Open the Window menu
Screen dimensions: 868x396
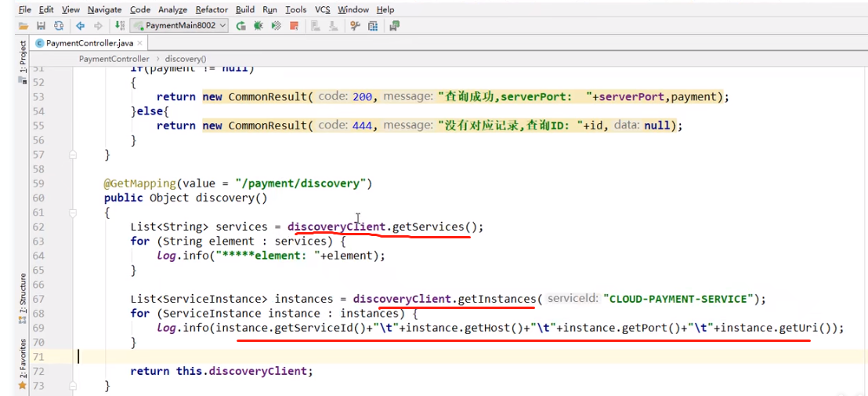pos(353,9)
